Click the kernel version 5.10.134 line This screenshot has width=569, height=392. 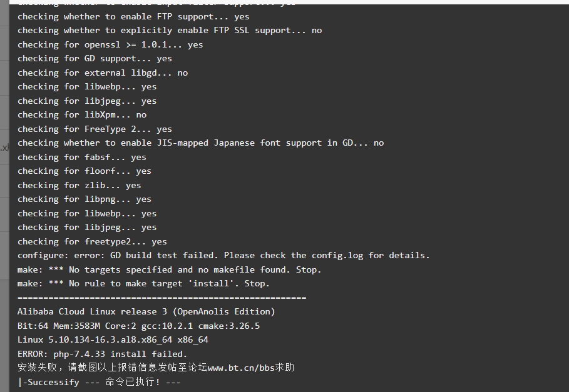click(x=113, y=340)
